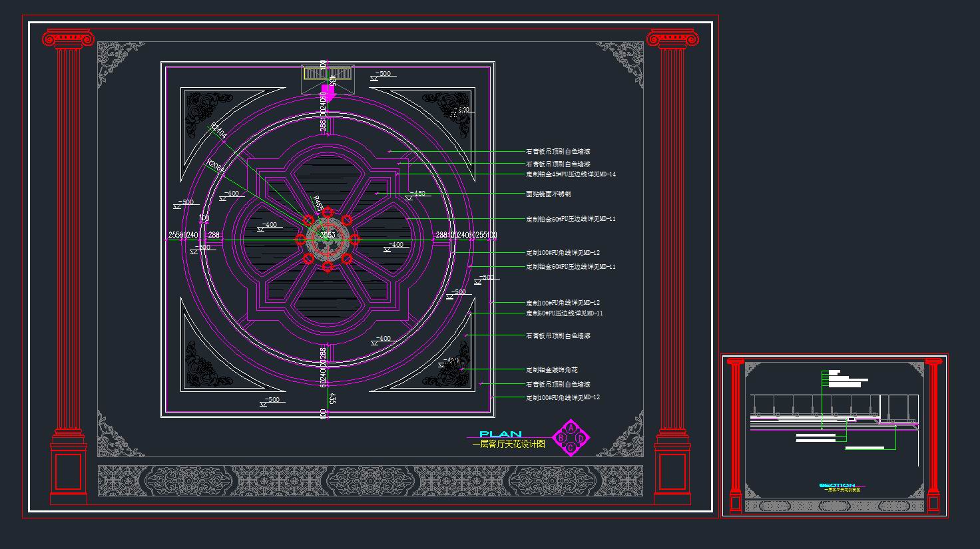Click the 定制铂金45#PU压边线详见MD-14 annotation

[x=571, y=174]
